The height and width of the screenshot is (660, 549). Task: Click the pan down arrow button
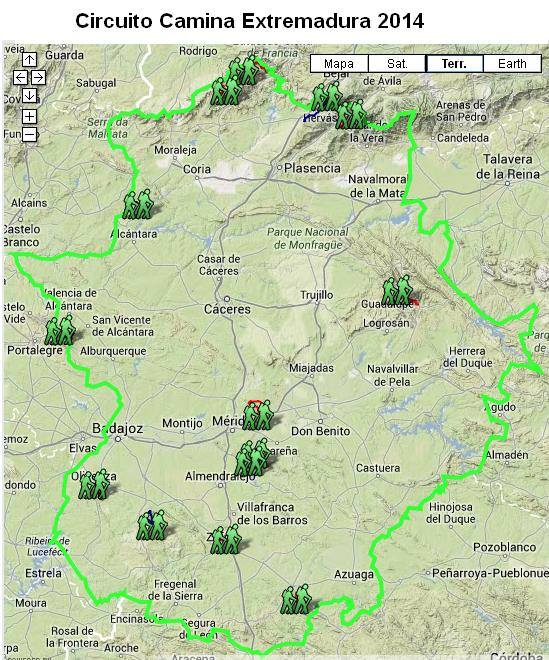pyautogui.click(x=29, y=96)
